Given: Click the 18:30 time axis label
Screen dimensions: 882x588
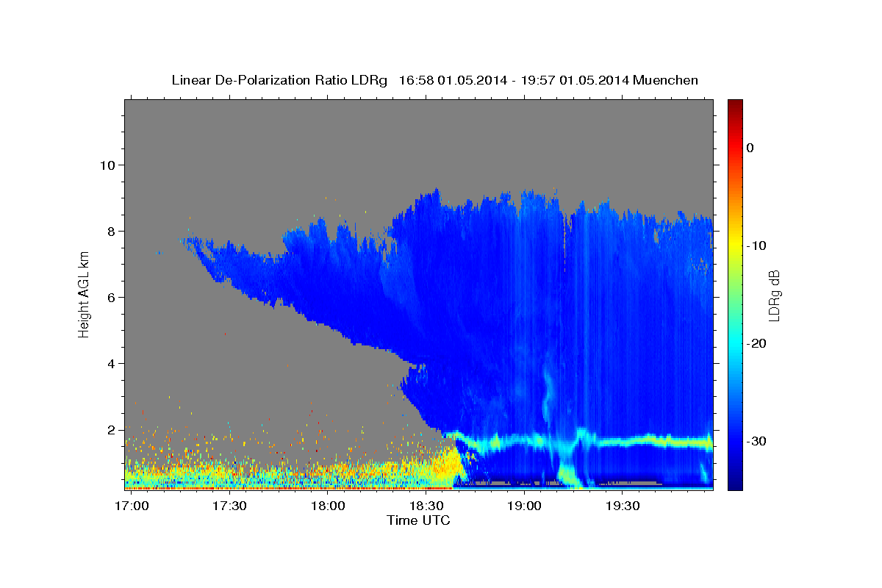Looking at the screenshot, I should 426,506.
